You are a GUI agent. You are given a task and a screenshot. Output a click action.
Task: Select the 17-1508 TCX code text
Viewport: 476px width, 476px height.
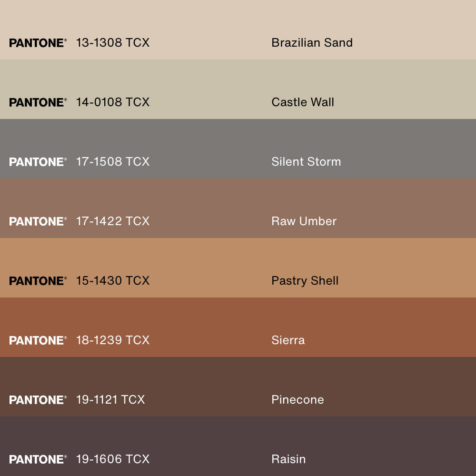coord(113,162)
